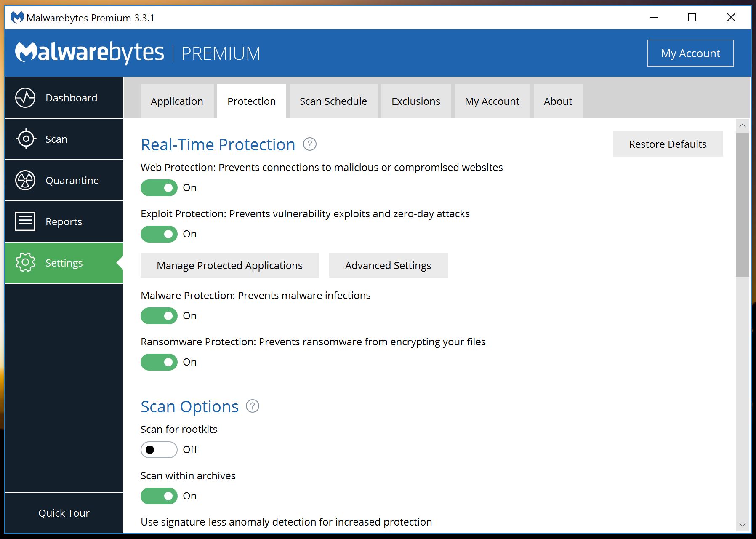Screen dimensions: 756x539
Task: Open Advanced Settings for Exploit Protection
Action: (388, 265)
